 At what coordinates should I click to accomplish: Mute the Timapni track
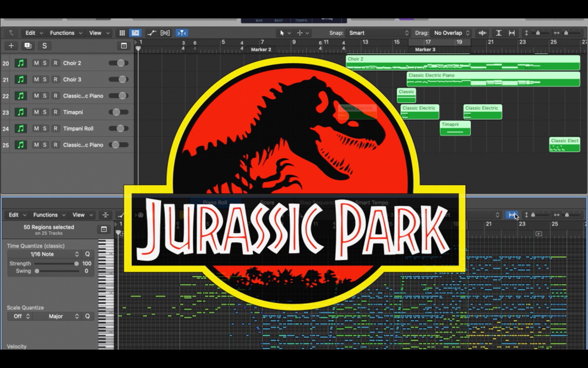coord(37,112)
